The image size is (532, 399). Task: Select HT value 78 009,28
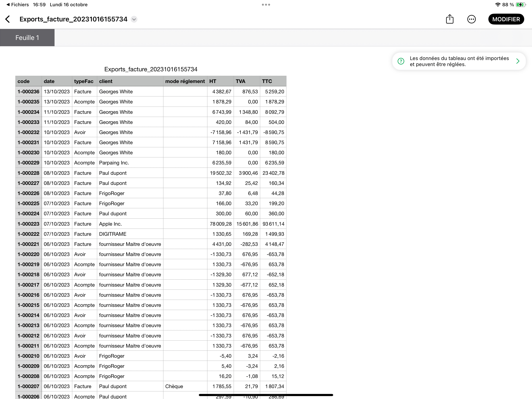(221, 224)
